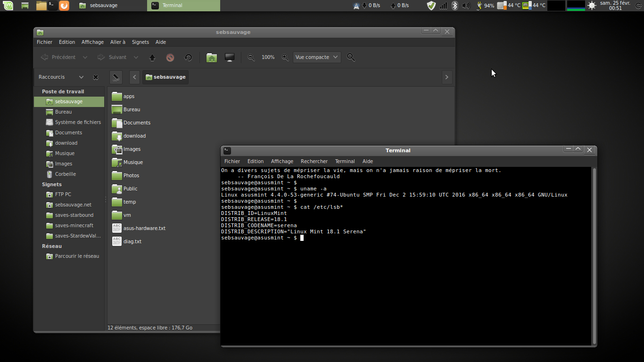Go up to the parent folder

click(x=152, y=58)
